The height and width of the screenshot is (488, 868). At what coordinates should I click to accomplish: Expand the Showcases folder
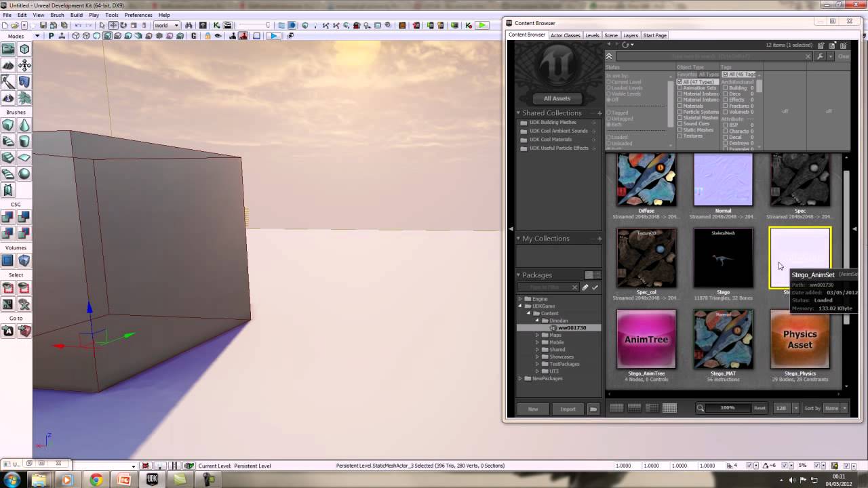tap(537, 357)
